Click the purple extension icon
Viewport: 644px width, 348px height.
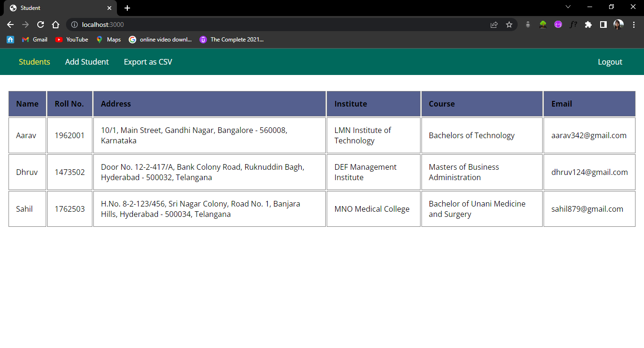[558, 25]
